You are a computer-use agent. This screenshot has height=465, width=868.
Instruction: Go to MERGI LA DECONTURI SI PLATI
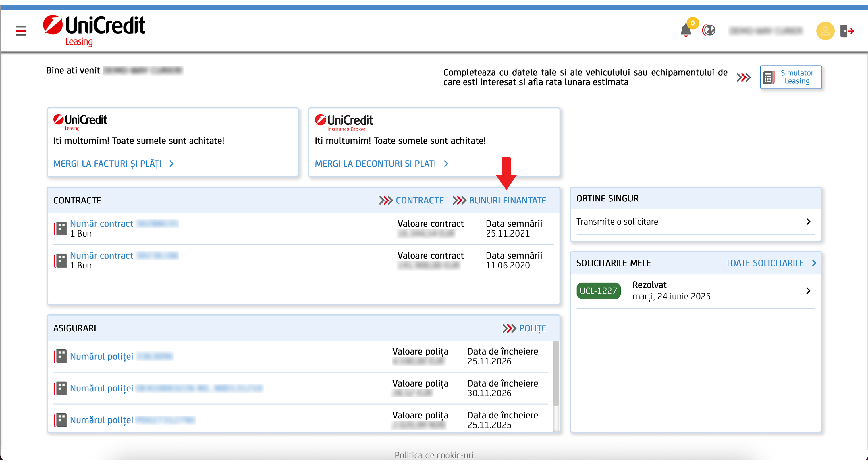pyautogui.click(x=375, y=164)
